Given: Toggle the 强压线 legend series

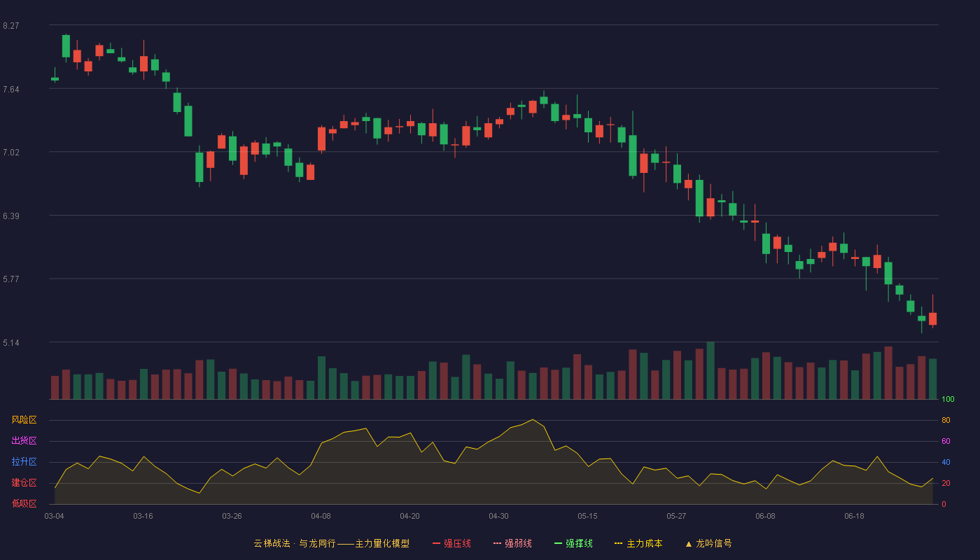Looking at the screenshot, I should (x=451, y=543).
